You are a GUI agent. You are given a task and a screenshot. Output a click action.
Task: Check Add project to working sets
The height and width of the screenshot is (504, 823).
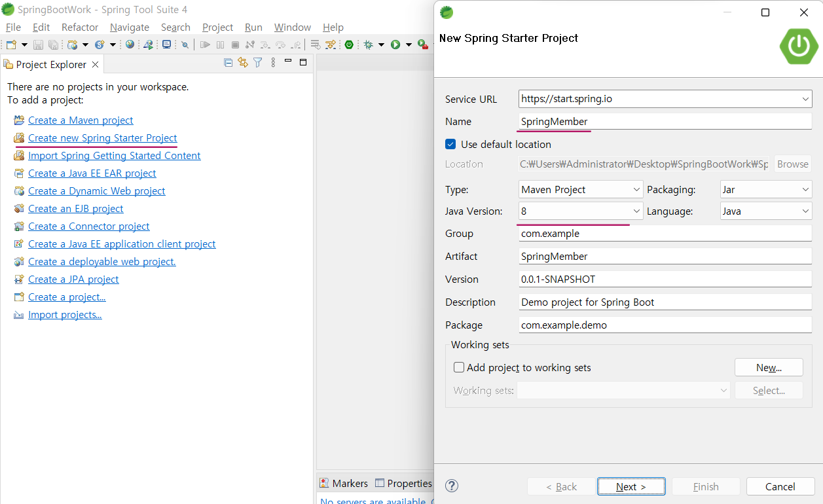coord(459,368)
